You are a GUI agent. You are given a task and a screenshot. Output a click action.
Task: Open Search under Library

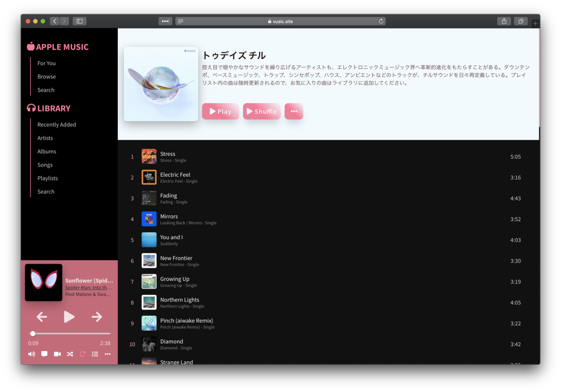coord(46,192)
